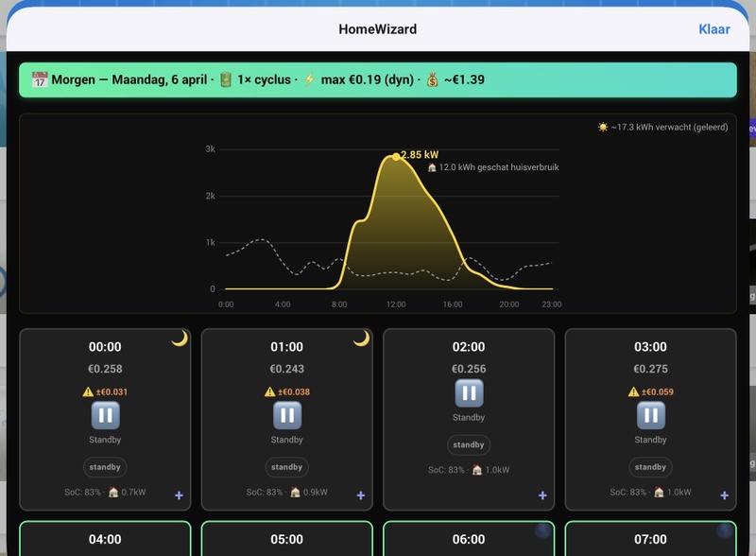756x556 pixels.
Task: Click the pause icon in the 03:00 card
Action: (x=650, y=415)
